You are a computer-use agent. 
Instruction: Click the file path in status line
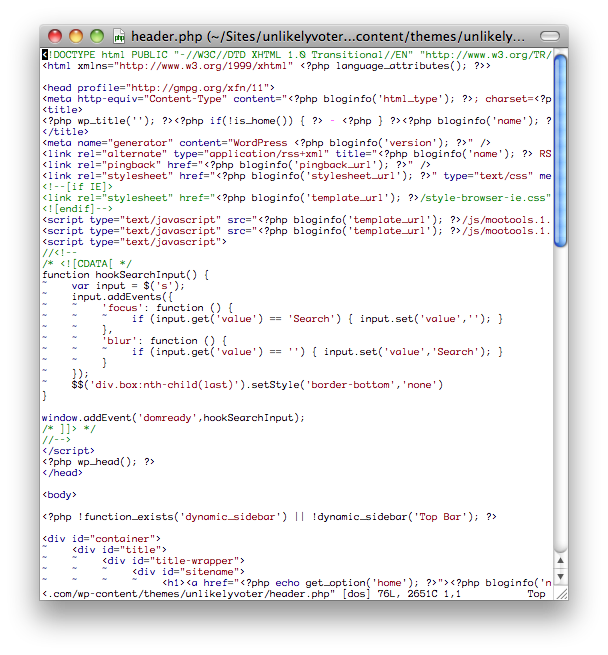tap(188, 594)
